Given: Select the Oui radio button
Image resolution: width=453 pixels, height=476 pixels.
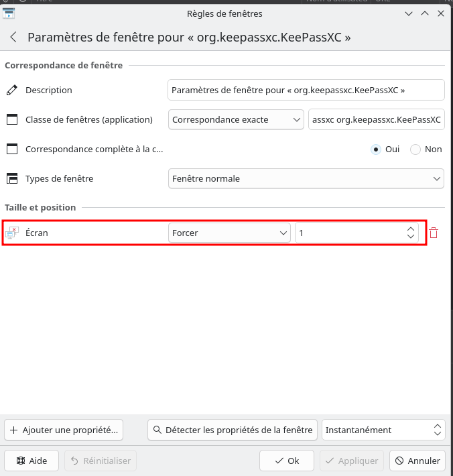Looking at the screenshot, I should (376, 149).
